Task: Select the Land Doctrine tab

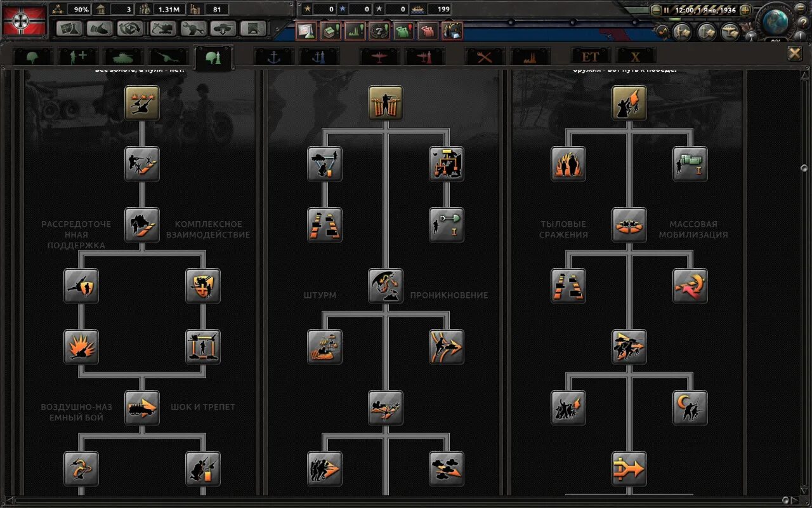Action: 213,57
